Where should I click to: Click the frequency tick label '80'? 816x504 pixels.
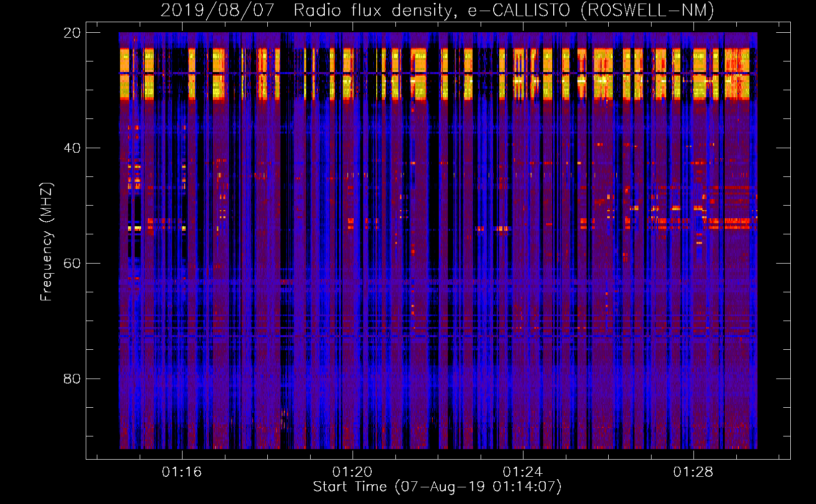click(x=72, y=379)
